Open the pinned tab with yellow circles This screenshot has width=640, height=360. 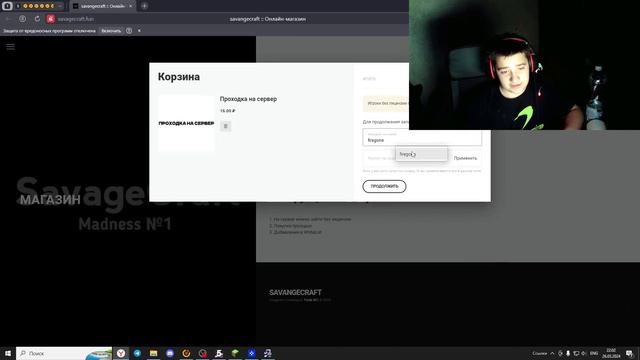(x=39, y=6)
